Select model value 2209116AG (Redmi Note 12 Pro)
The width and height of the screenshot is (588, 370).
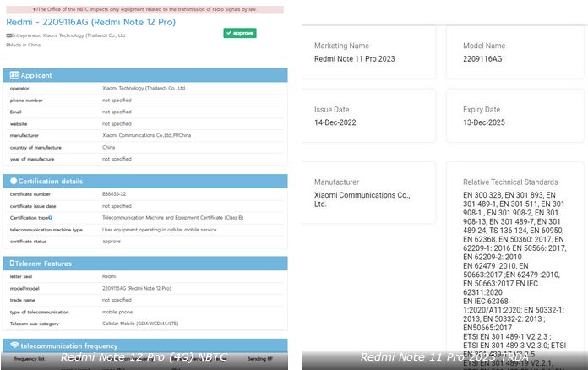pos(137,288)
